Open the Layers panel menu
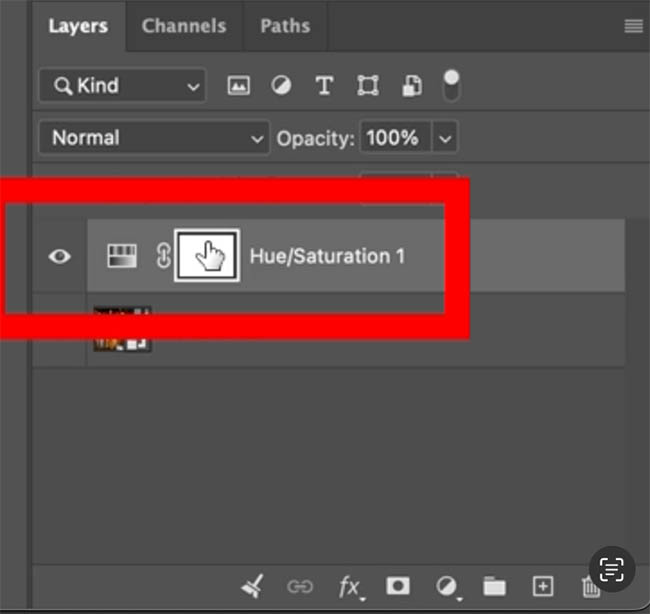This screenshot has height=614, width=650. pos(633,26)
